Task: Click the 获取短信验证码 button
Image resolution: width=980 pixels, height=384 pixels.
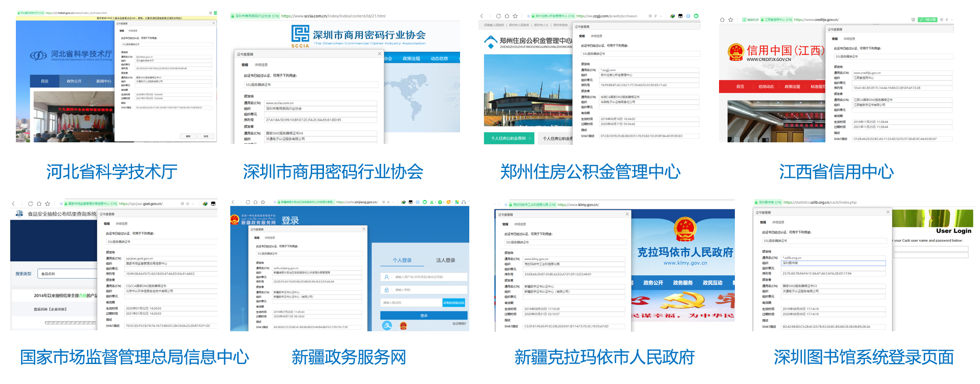Action: tap(453, 303)
